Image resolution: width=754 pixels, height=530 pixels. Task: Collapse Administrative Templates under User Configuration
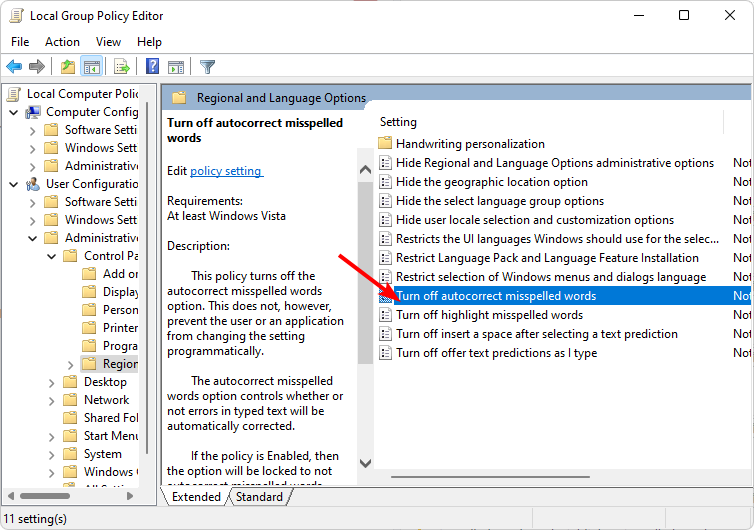[33, 238]
